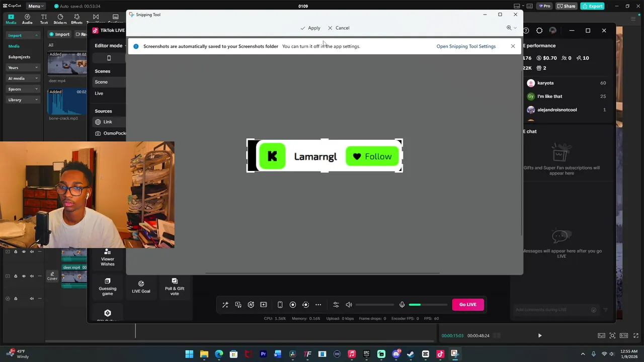Click the Import button in the media panel
The height and width of the screenshot is (362, 644).
click(x=59, y=35)
